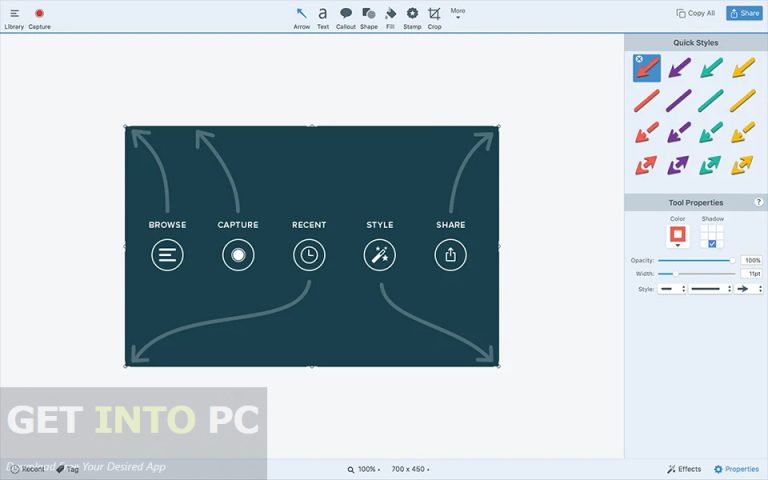The image size is (768, 480).
Task: Select the Arrow tool
Action: coord(302,19)
